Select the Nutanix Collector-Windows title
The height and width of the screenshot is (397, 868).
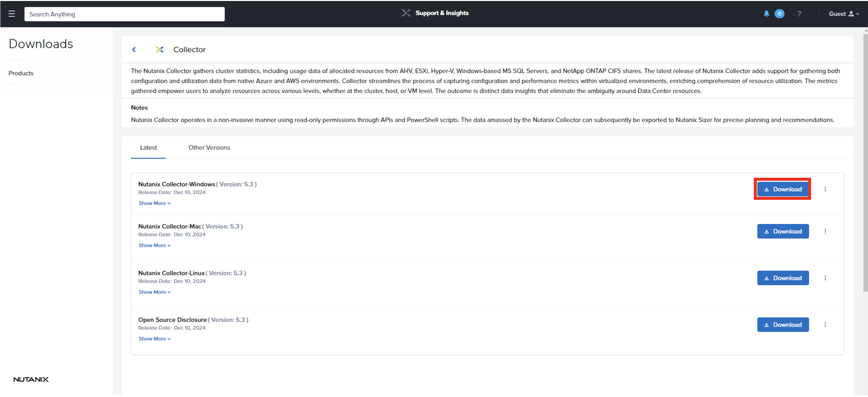click(x=176, y=184)
